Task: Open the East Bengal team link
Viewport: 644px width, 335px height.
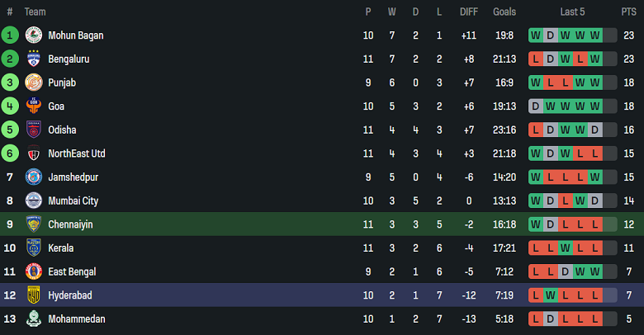Action: [72, 271]
